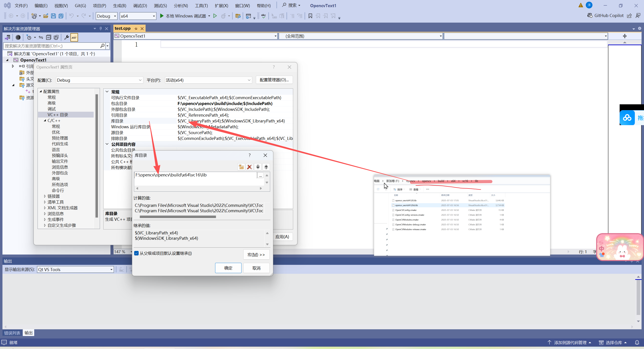Open the 文件(F) menu
The width and height of the screenshot is (644, 349).
tap(21, 6)
